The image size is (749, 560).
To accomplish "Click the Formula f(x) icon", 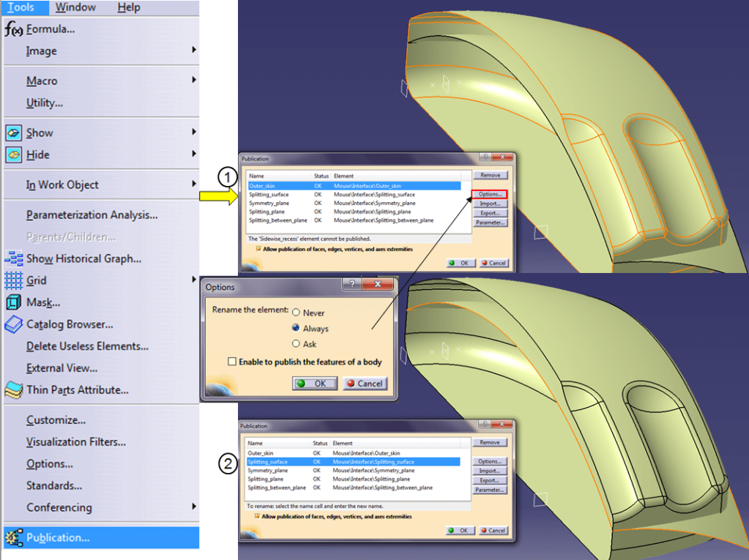I will 14,29.
